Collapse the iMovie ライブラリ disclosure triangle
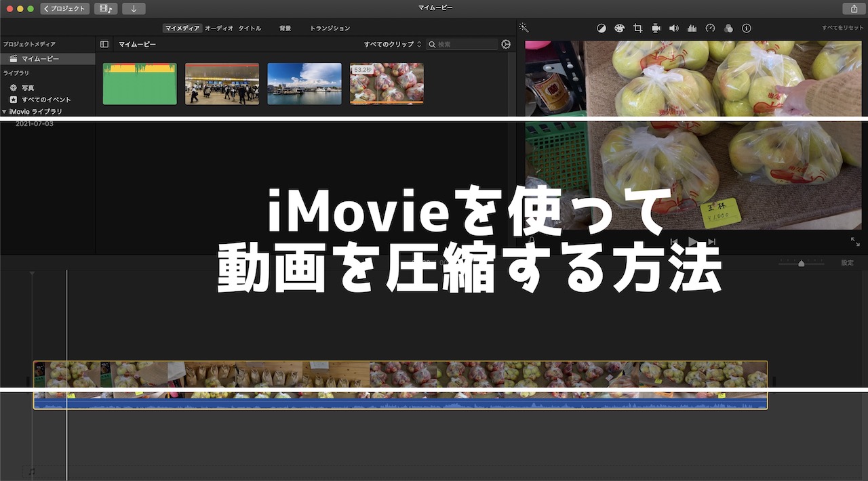This screenshot has height=481, width=868. pos(4,111)
